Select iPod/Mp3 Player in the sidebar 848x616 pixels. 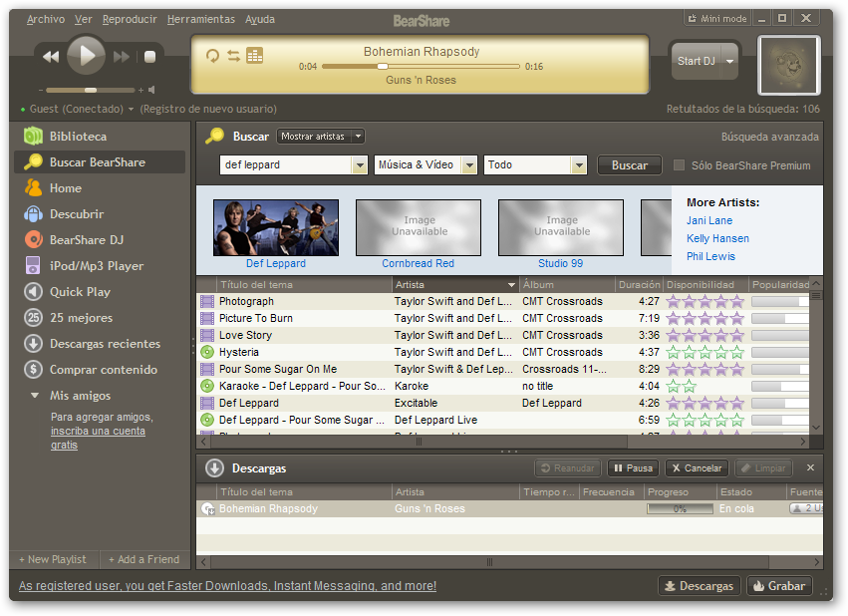96,266
